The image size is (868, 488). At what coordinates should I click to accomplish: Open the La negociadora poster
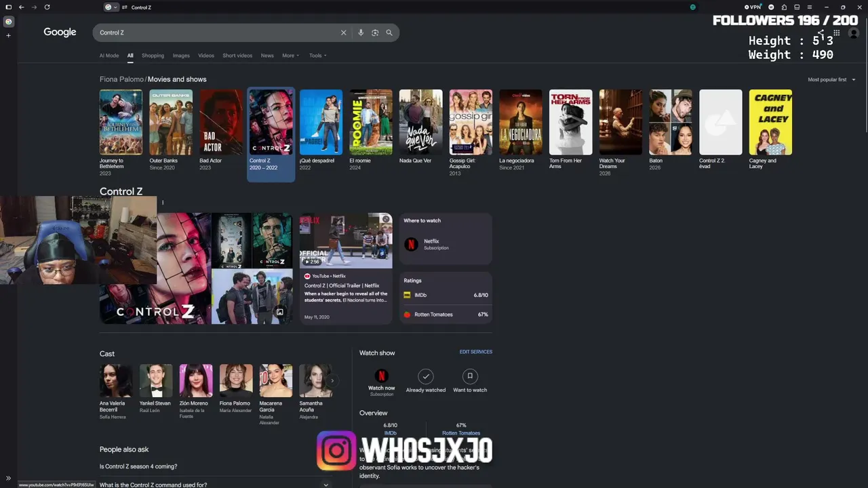tap(521, 122)
